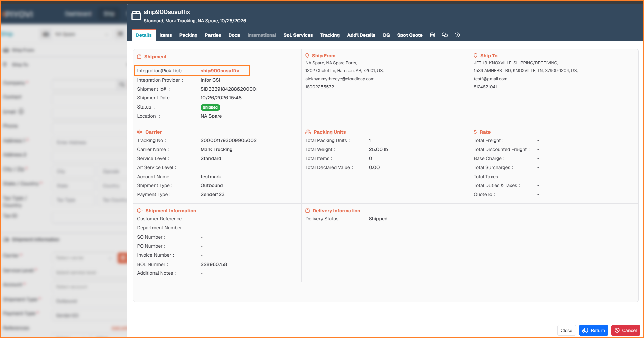Open the chat comments icon tab
Image resolution: width=644 pixels, height=338 pixels.
coord(445,35)
